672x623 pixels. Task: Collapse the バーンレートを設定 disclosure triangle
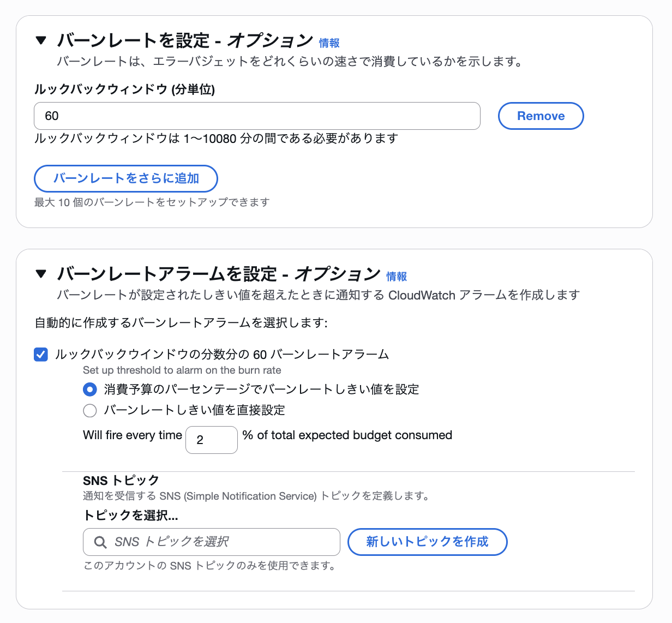(42, 40)
